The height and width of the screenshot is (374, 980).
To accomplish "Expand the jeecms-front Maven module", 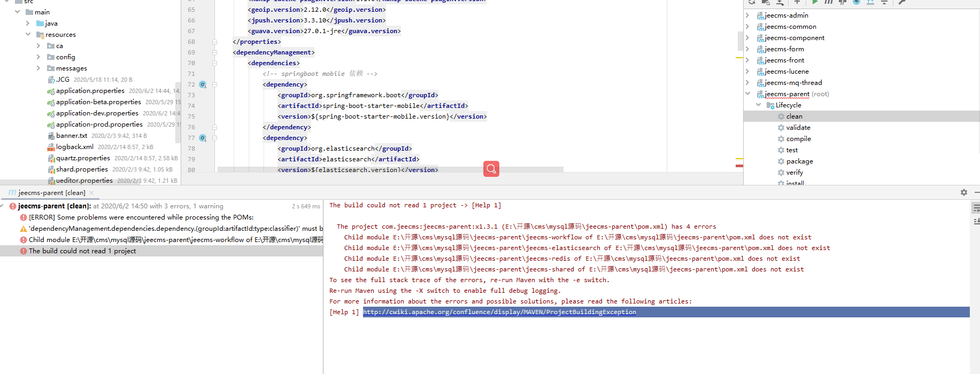I will pyautogui.click(x=747, y=60).
